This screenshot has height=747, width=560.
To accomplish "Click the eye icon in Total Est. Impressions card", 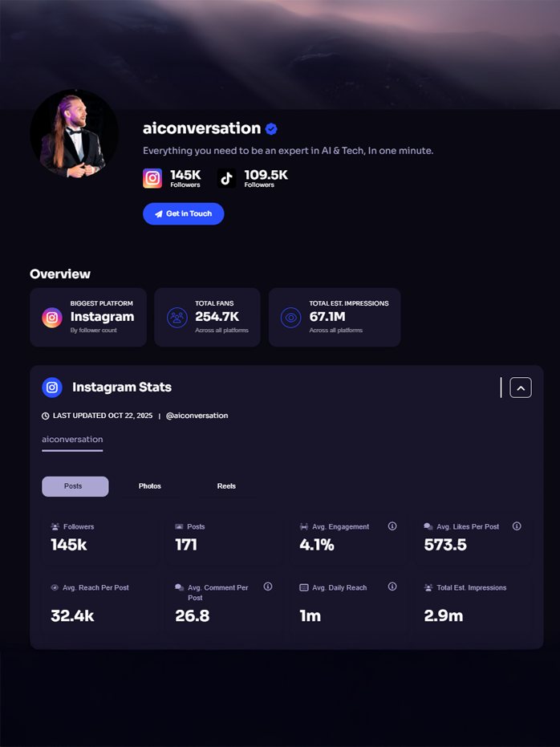I will point(291,318).
